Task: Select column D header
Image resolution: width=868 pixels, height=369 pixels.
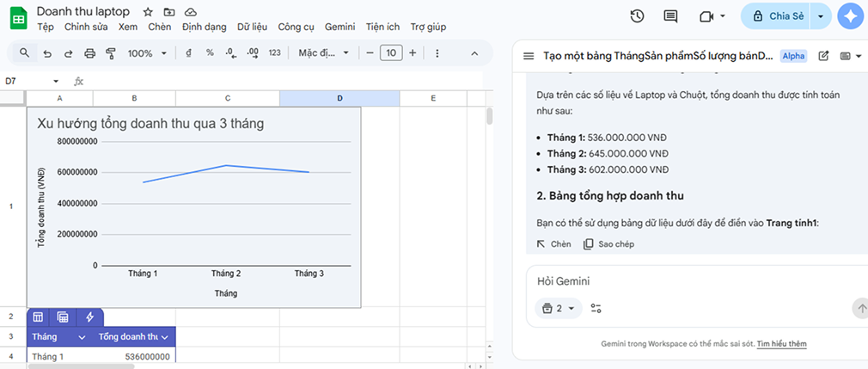Action: point(339,99)
